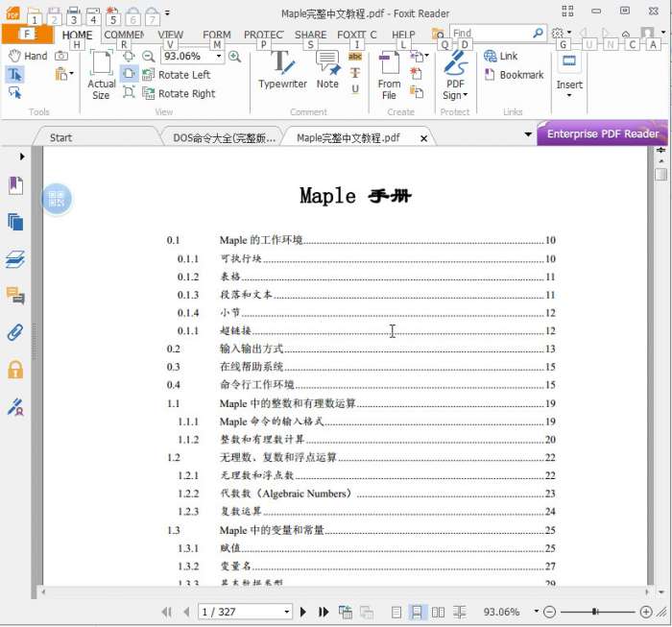
Task: Switch to the PROTECT ribbon tab
Action: coord(264,35)
